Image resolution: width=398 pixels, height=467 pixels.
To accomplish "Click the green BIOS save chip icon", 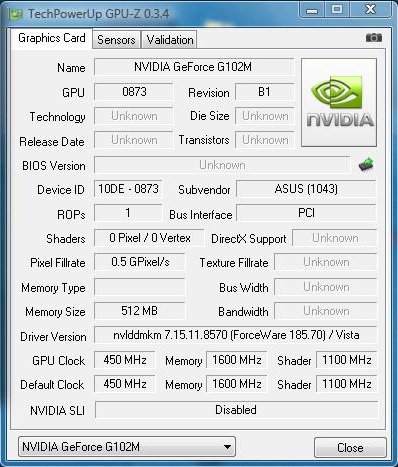I will coord(366,165).
